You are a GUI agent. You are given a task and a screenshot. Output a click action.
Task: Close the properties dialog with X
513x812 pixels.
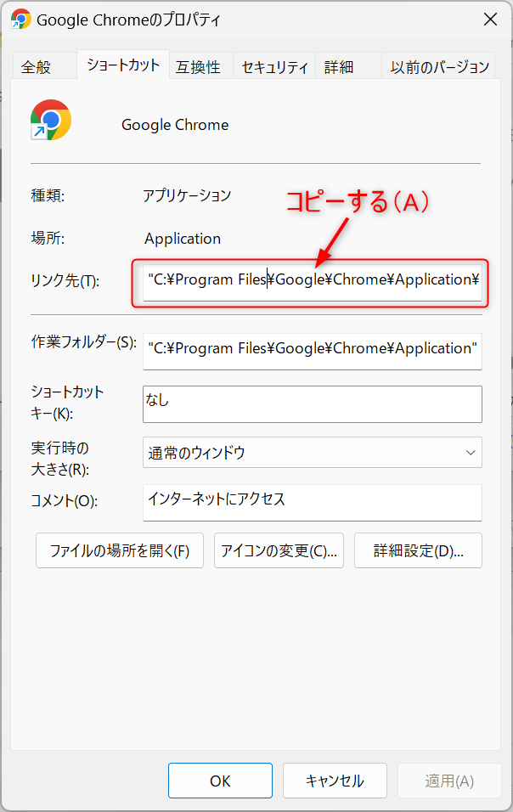[490, 20]
